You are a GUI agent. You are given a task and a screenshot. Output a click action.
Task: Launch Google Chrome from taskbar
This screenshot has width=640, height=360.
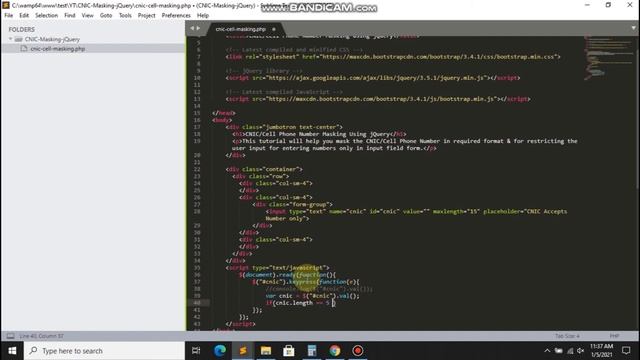point(335,351)
